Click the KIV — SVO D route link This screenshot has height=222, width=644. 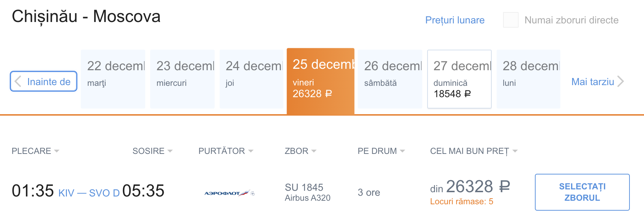89,193
